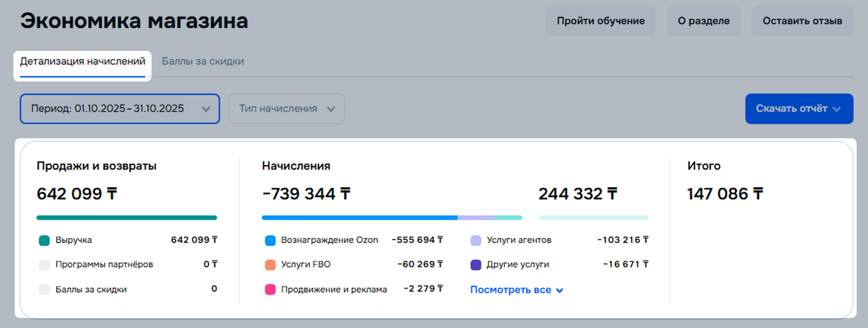The image size is (868, 328).
Task: Switch to the Баллы за скидки tab
Action: 203,61
